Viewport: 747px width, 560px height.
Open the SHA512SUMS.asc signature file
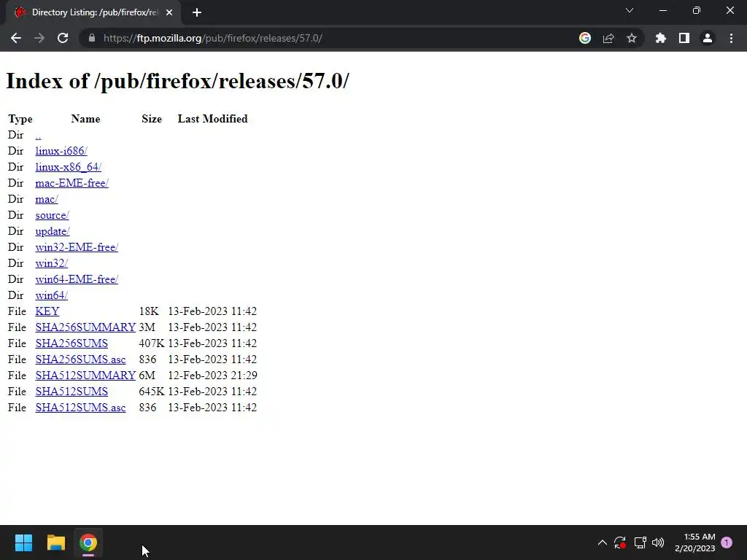click(80, 408)
